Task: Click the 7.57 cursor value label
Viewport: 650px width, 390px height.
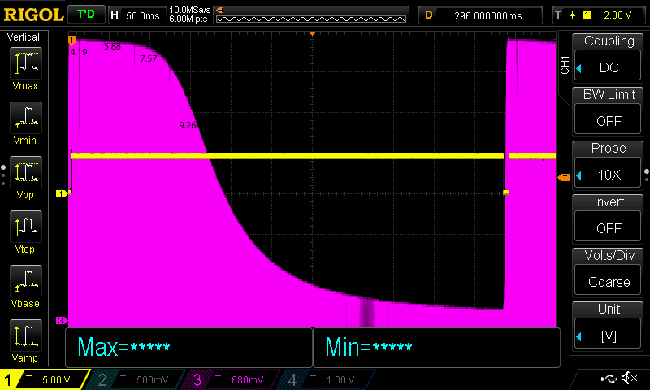Action: click(148, 59)
